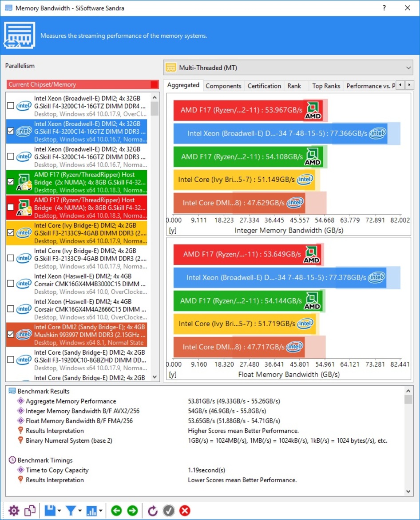Uncheck the orange Sandy Bridge-E Mushkin entry

click(x=11, y=334)
